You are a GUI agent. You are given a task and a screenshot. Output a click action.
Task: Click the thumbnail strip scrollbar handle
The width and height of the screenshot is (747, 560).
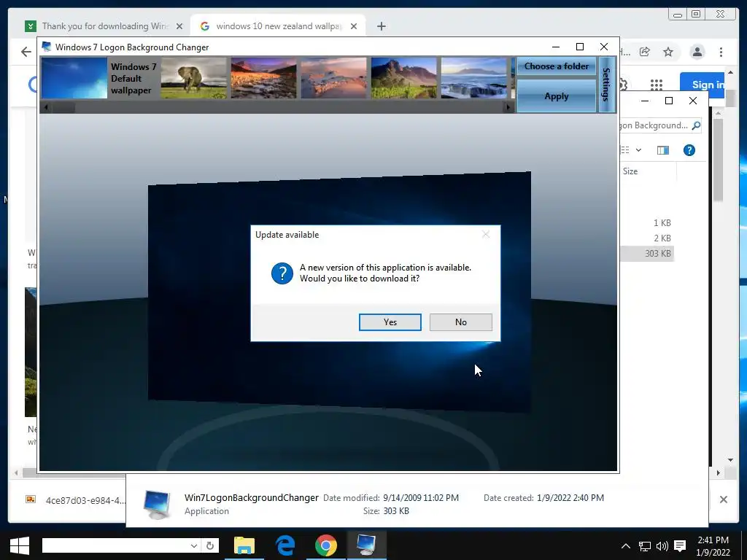(63, 108)
